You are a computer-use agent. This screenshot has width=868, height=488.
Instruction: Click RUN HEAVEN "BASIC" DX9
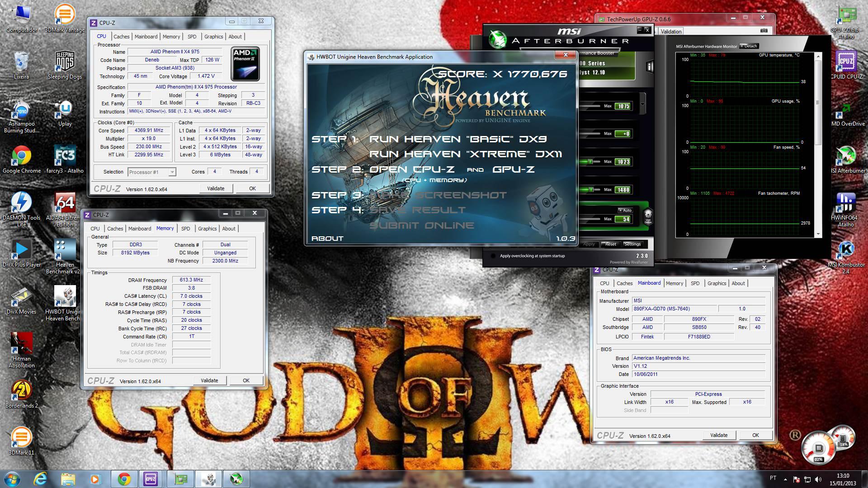tap(458, 139)
